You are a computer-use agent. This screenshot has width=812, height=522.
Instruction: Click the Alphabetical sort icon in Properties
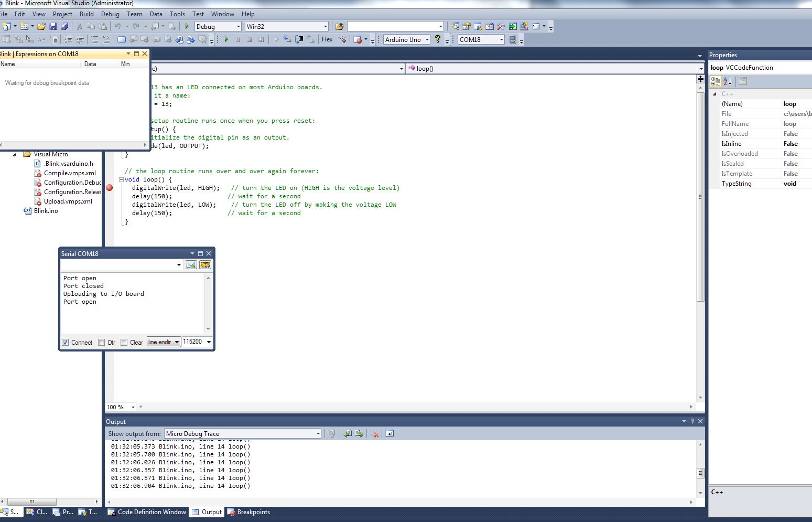pos(728,81)
